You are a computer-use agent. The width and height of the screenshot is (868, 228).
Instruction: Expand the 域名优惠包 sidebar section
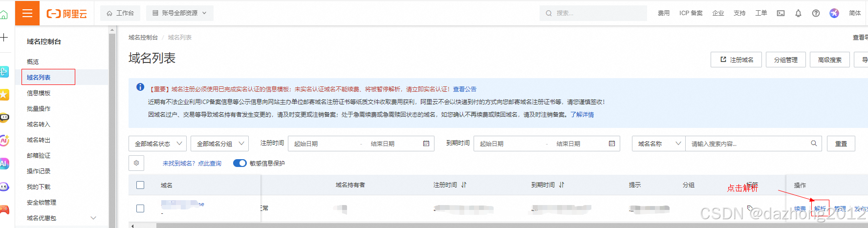(x=93, y=218)
